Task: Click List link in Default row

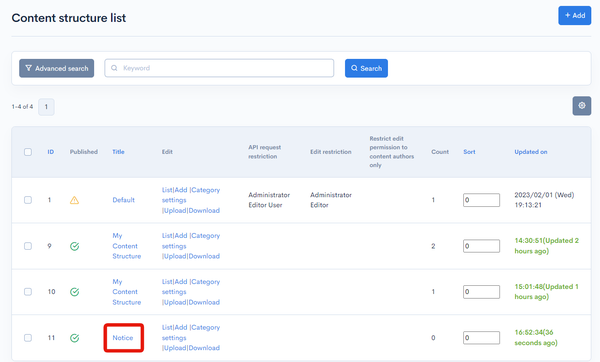Action: (x=167, y=190)
